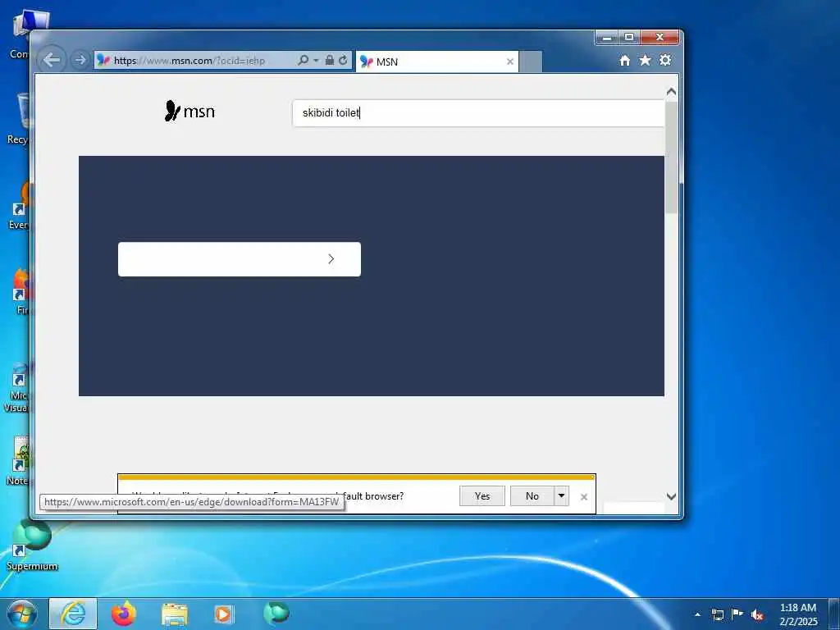Click the address bar search magnifier icon
This screenshot has height=630, width=840.
[303, 60]
